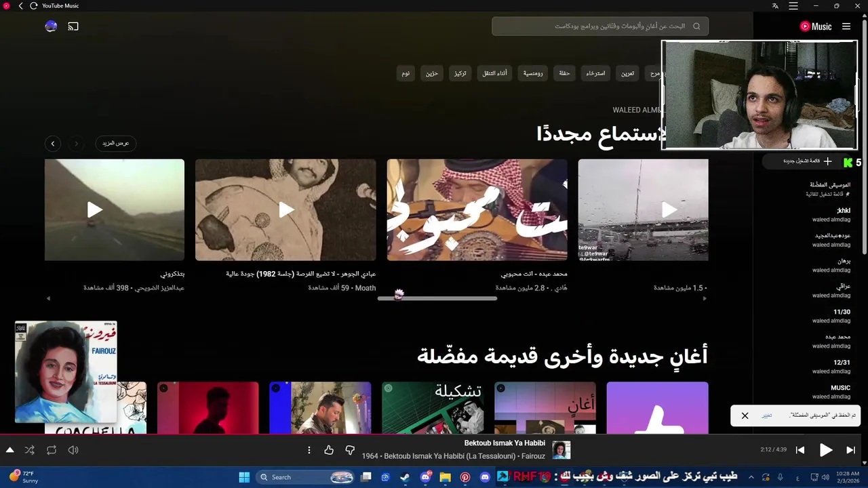Viewport: 868px width, 488px height.
Task: Click the scrollbar left arrow under the carousel
Action: [48, 298]
